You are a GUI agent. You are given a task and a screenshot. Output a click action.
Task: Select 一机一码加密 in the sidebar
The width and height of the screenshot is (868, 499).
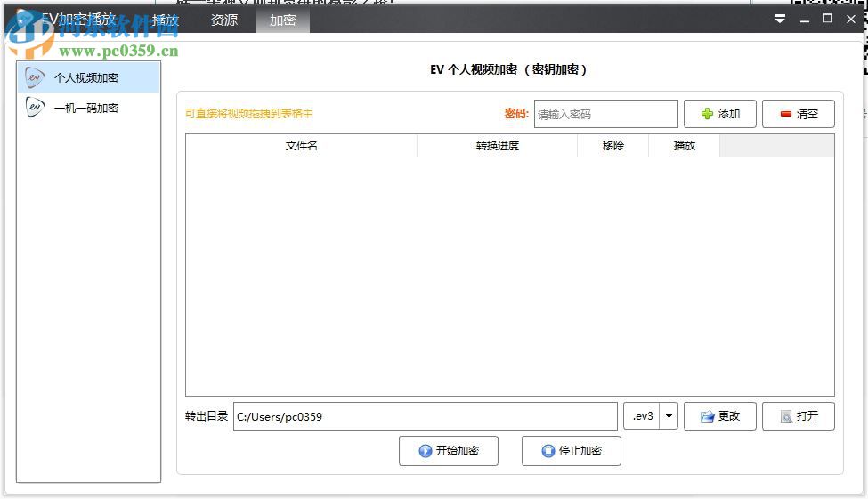(x=88, y=108)
